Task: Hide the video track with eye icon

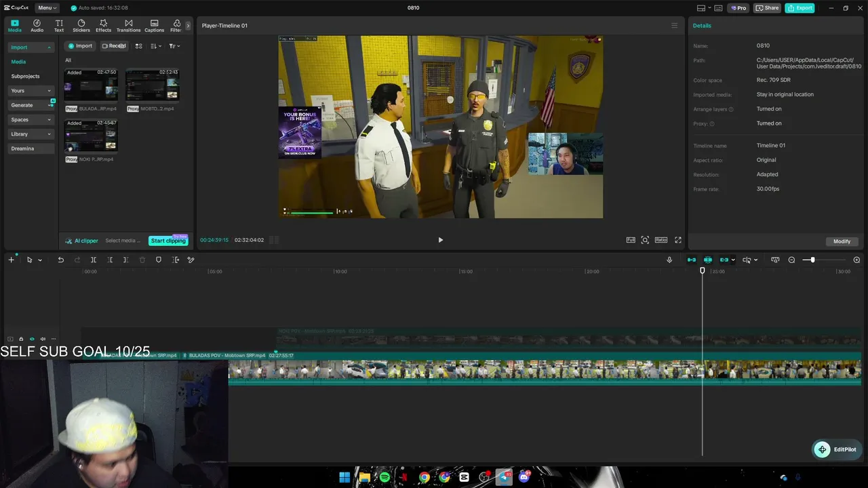Action: click(32, 339)
